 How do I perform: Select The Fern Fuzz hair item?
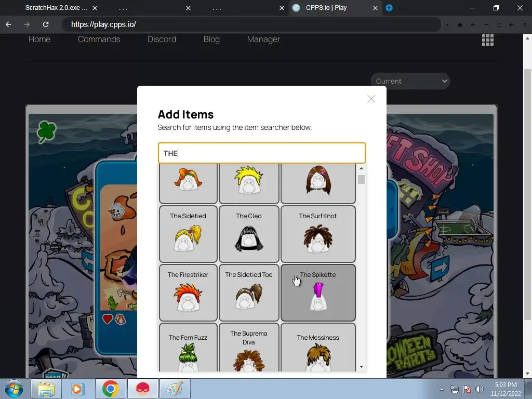[x=188, y=348]
